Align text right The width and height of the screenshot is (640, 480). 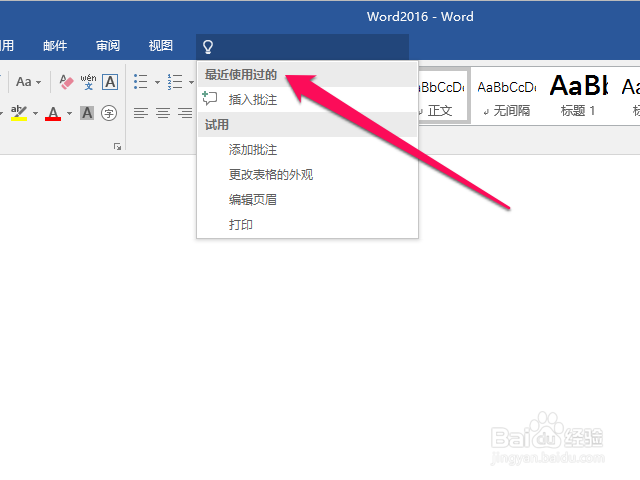pos(185,113)
